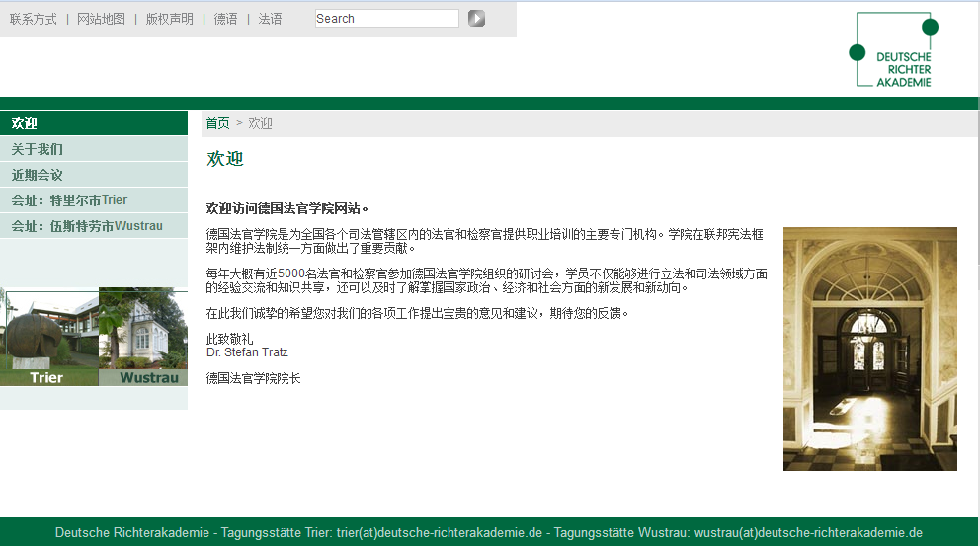Type in the Search input field
The width and height of the screenshot is (980, 546).
[386, 18]
